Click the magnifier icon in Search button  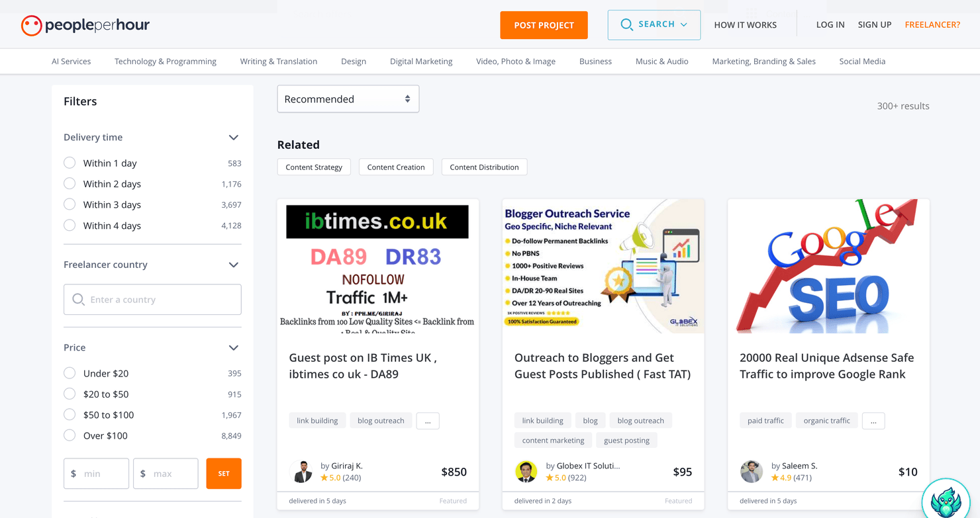(x=626, y=24)
